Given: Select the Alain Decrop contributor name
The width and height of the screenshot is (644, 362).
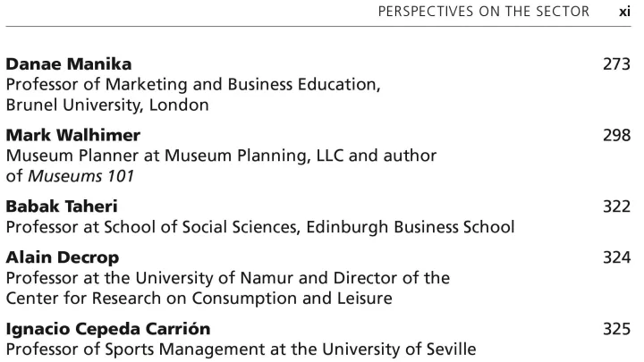Looking at the screenshot, I should coord(62,257).
